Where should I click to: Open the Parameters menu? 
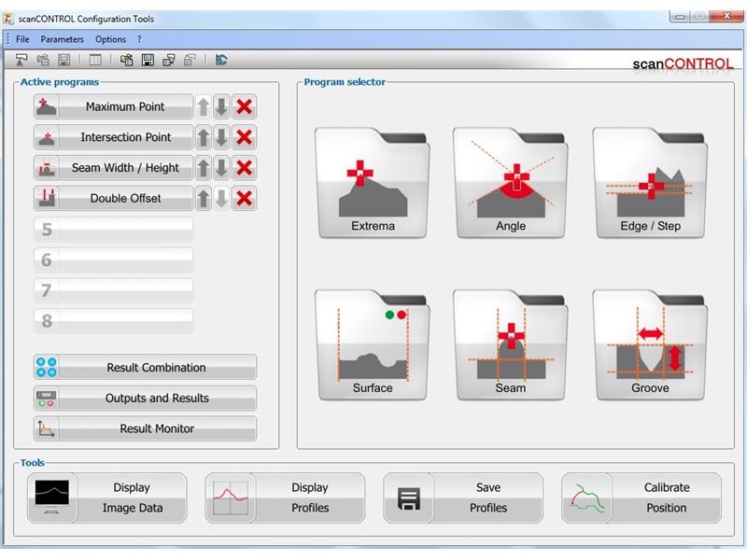pos(62,39)
